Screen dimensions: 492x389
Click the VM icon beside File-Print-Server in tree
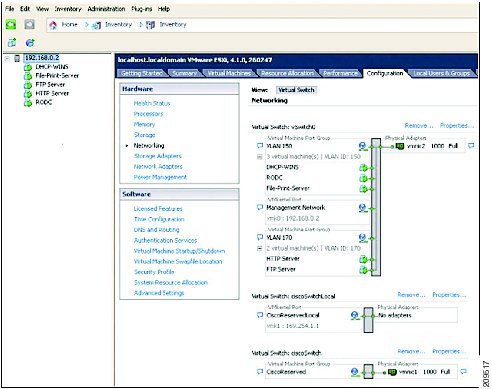(28, 76)
